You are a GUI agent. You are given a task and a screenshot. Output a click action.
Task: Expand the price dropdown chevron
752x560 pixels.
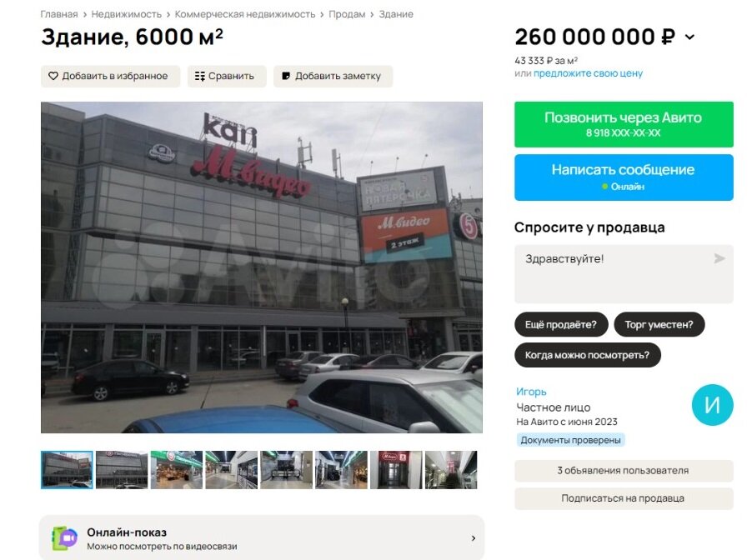click(689, 37)
